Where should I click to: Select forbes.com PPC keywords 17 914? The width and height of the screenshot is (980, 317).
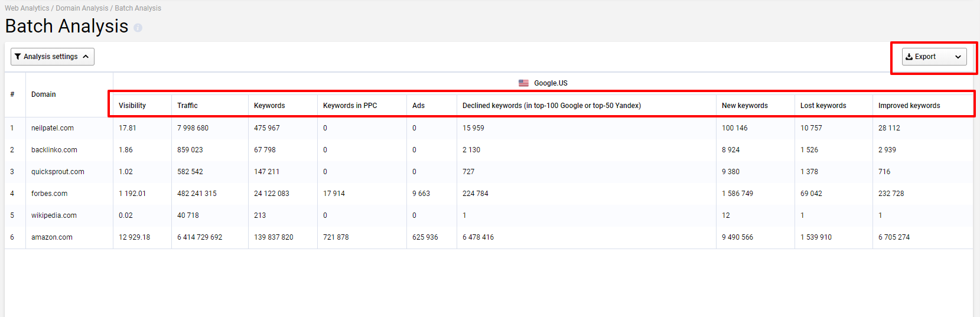pos(334,194)
